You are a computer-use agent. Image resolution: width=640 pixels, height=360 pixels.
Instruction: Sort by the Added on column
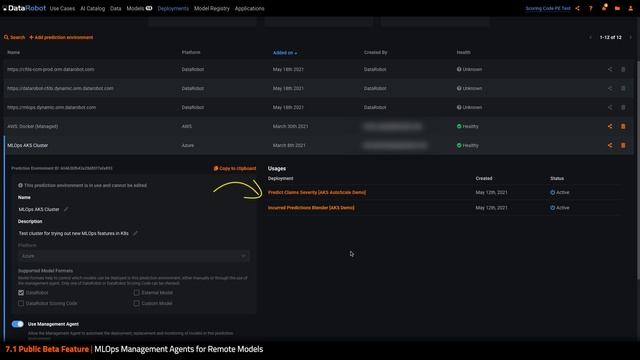(285, 53)
